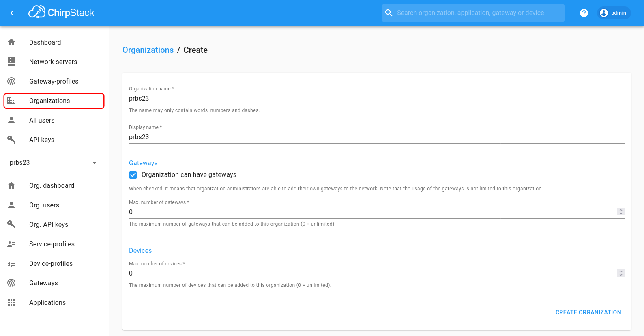Open the help question mark icon

584,13
